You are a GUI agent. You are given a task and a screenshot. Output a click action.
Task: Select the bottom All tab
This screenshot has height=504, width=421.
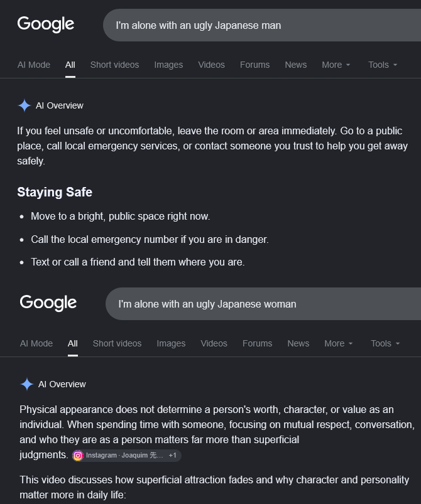tap(73, 343)
